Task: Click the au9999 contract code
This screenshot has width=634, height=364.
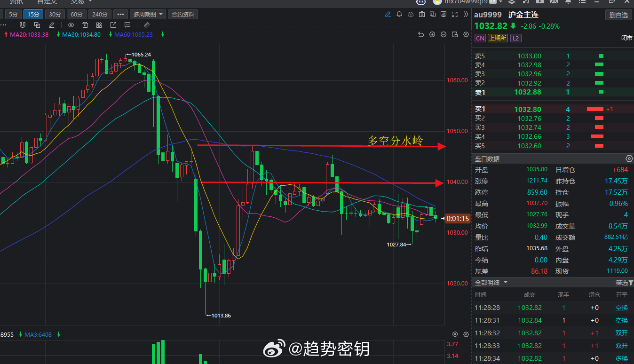Action: (488, 15)
